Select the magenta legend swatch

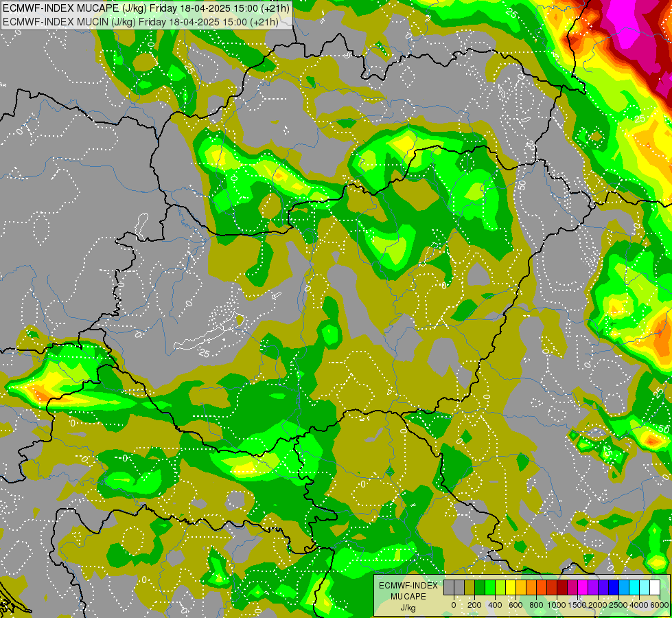tap(583, 588)
